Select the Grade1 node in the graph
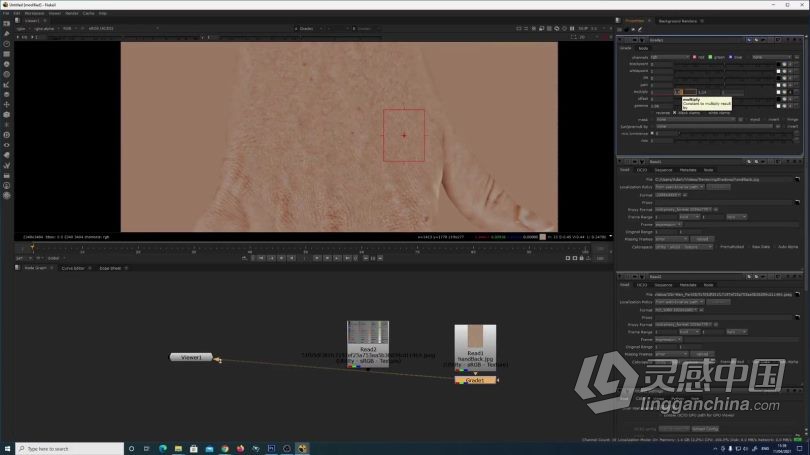810x455 pixels. (475, 380)
